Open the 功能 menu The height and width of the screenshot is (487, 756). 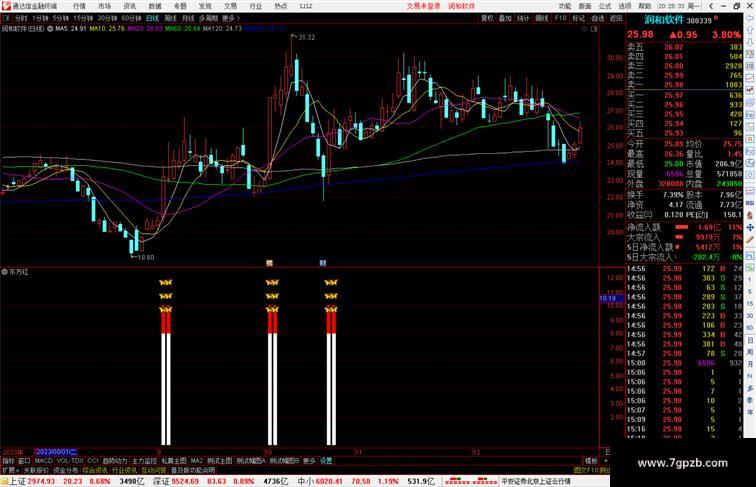pos(565,6)
